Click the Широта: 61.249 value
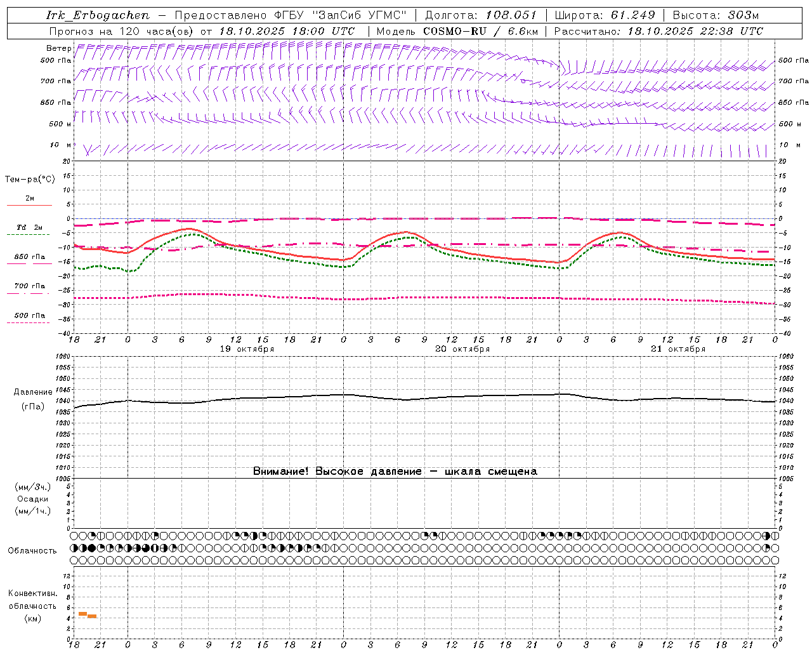Screen dimensions: 812x650 [605, 15]
